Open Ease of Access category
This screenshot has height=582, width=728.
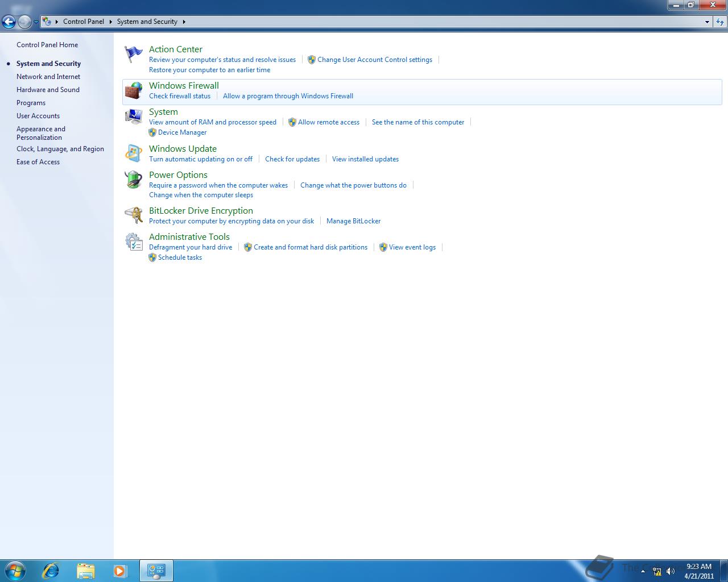pyautogui.click(x=38, y=162)
